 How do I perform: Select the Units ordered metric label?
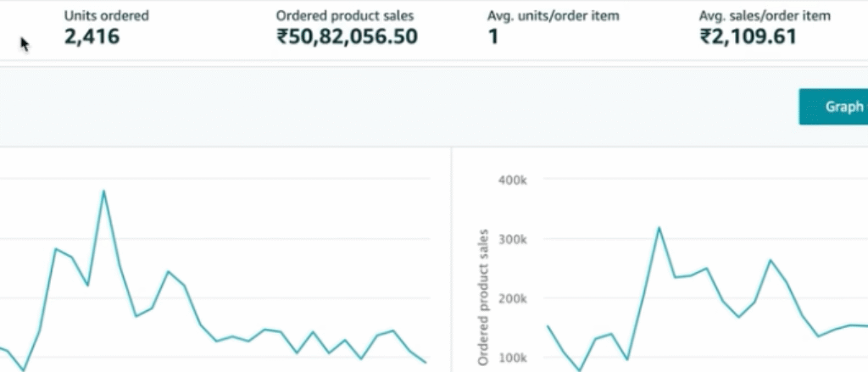[107, 16]
